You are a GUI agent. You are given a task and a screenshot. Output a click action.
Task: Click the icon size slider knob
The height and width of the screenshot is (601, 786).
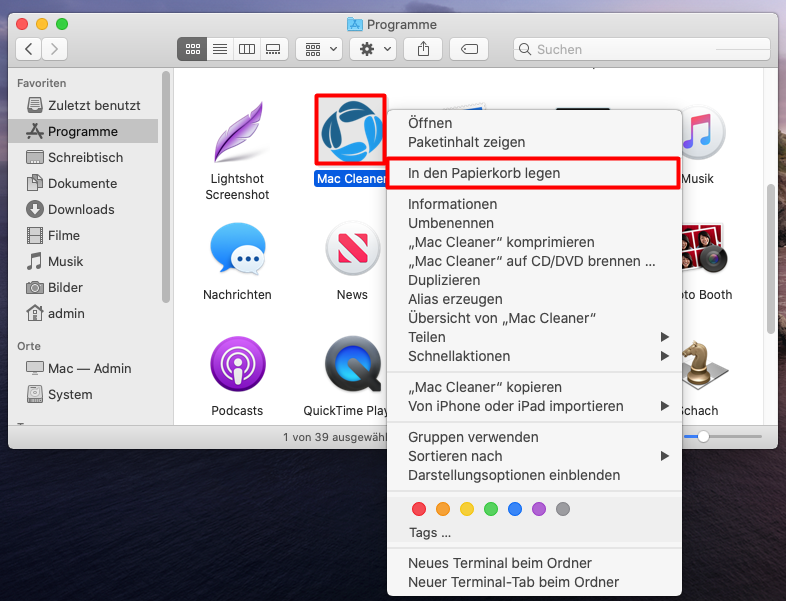click(704, 437)
